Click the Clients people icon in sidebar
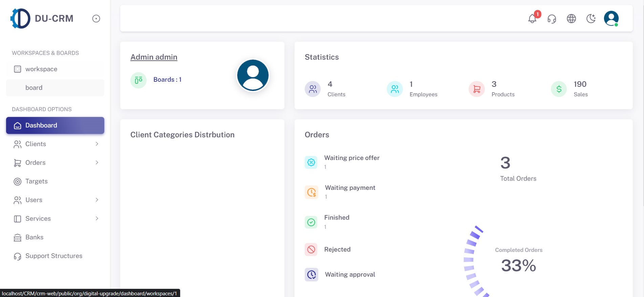The image size is (644, 297). 17,144
